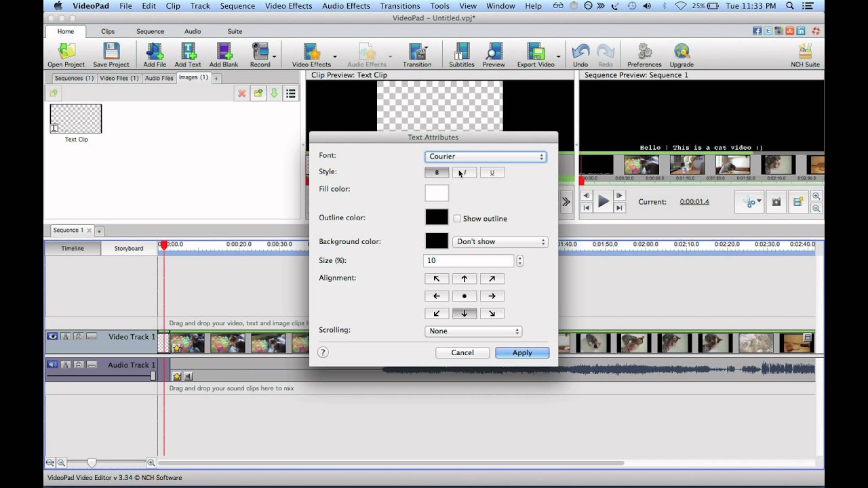Zoom out on the sequence preview timeline
This screenshot has height=488, width=868.
pyautogui.click(x=816, y=208)
